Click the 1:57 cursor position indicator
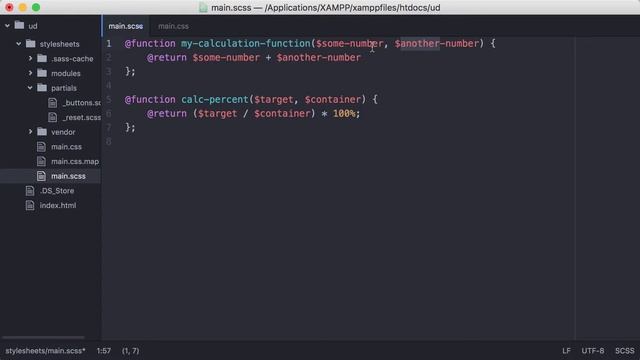Image resolution: width=640 pixels, height=360 pixels. tap(104, 351)
